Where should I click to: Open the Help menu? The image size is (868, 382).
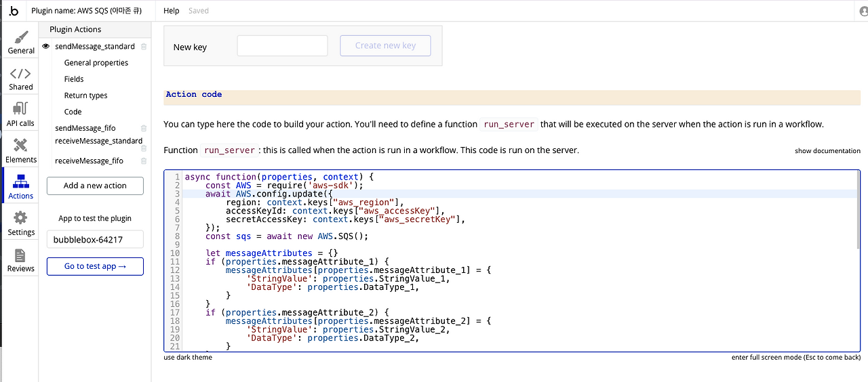(172, 11)
